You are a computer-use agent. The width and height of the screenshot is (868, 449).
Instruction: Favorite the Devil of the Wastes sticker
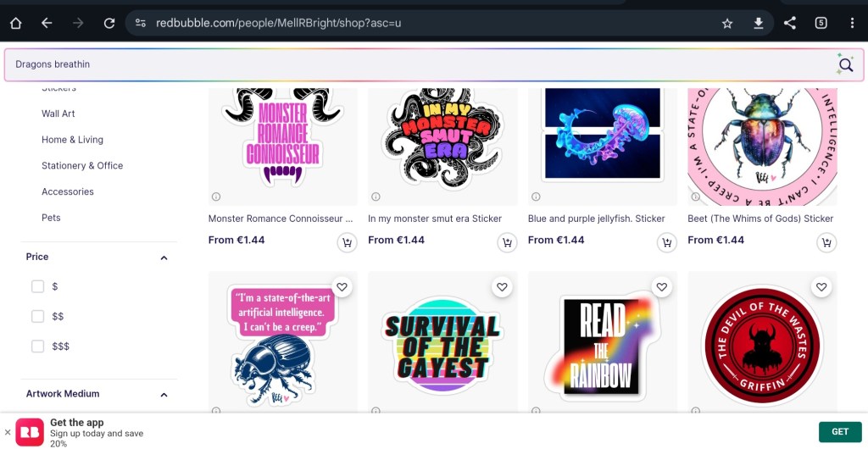click(821, 287)
